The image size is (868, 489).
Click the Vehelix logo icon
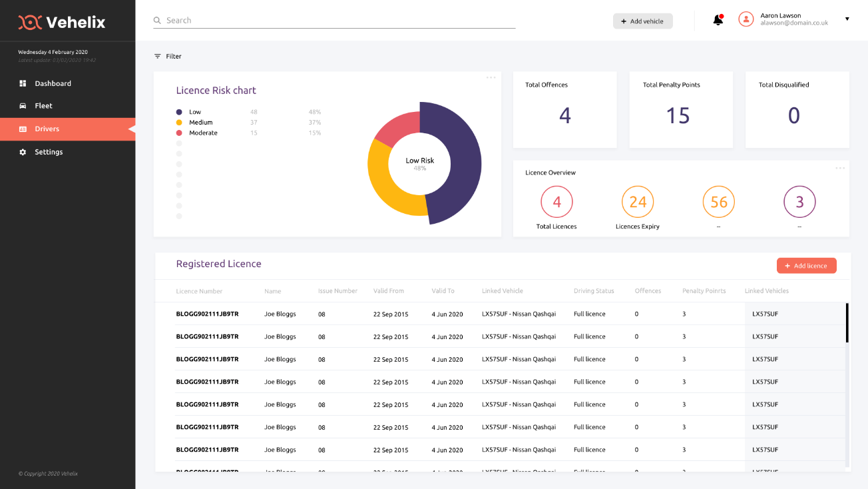30,23
